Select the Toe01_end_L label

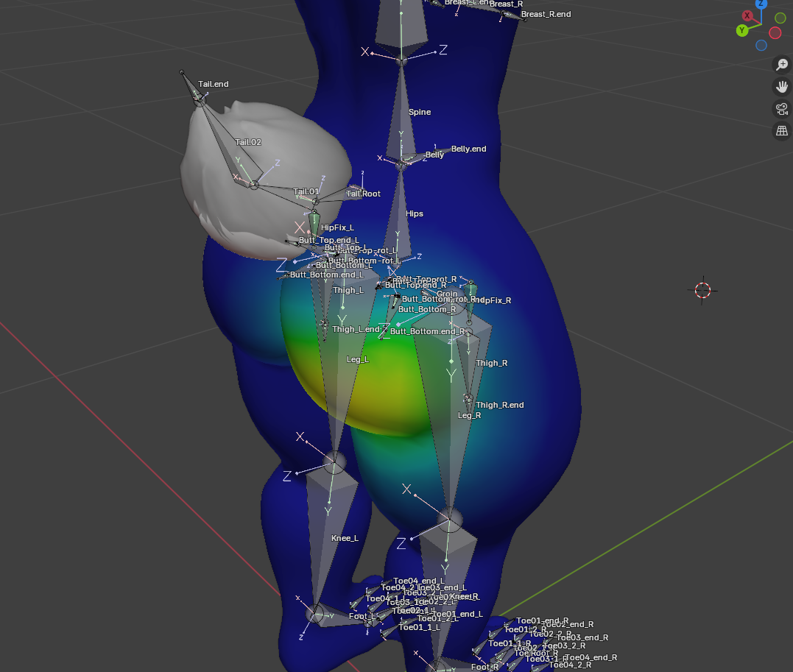point(458,614)
